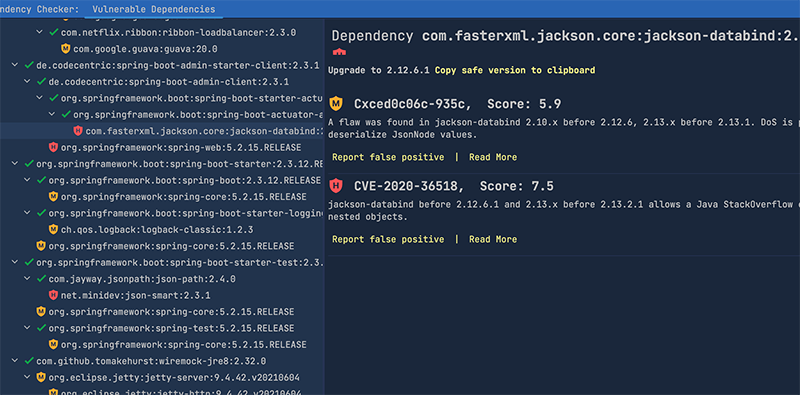800x395 pixels.
Task: Report false positive for CVE-2020-36518
Action: [388, 239]
